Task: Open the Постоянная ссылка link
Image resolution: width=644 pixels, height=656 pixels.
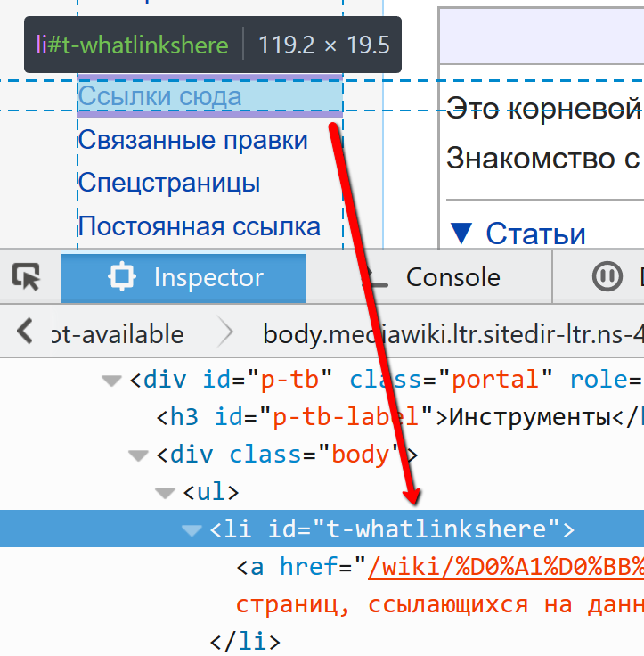Action: [x=199, y=226]
